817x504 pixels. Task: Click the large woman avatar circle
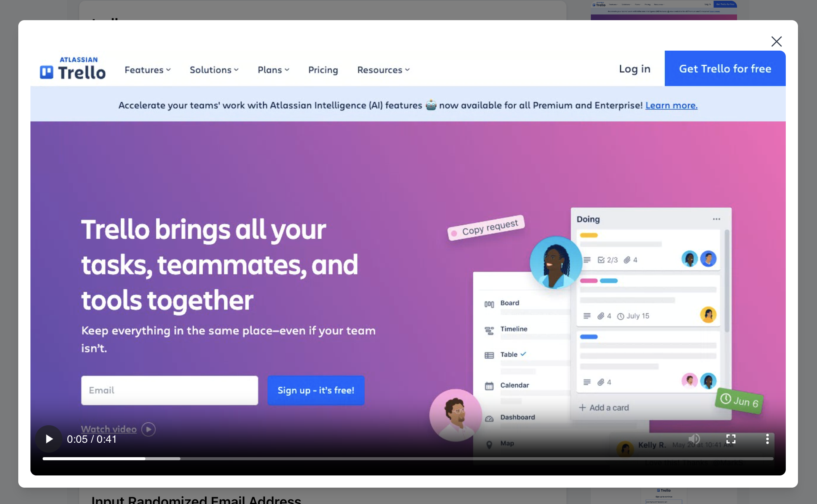pyautogui.click(x=556, y=262)
